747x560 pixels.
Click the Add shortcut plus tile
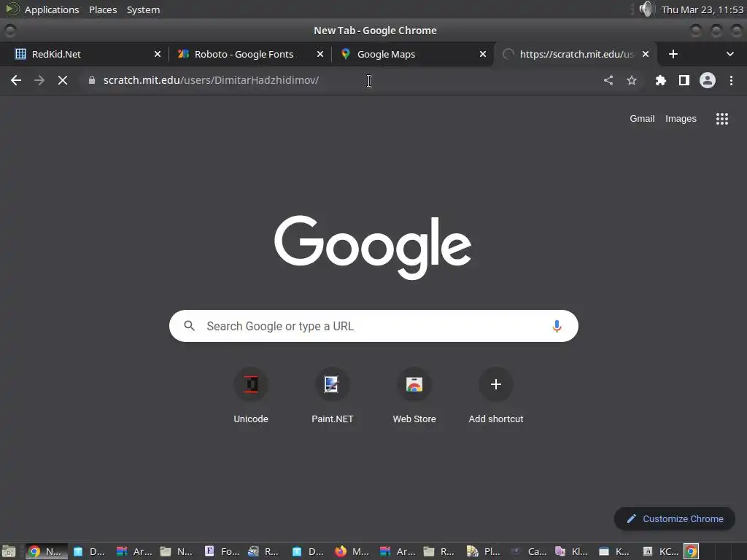coord(496,397)
